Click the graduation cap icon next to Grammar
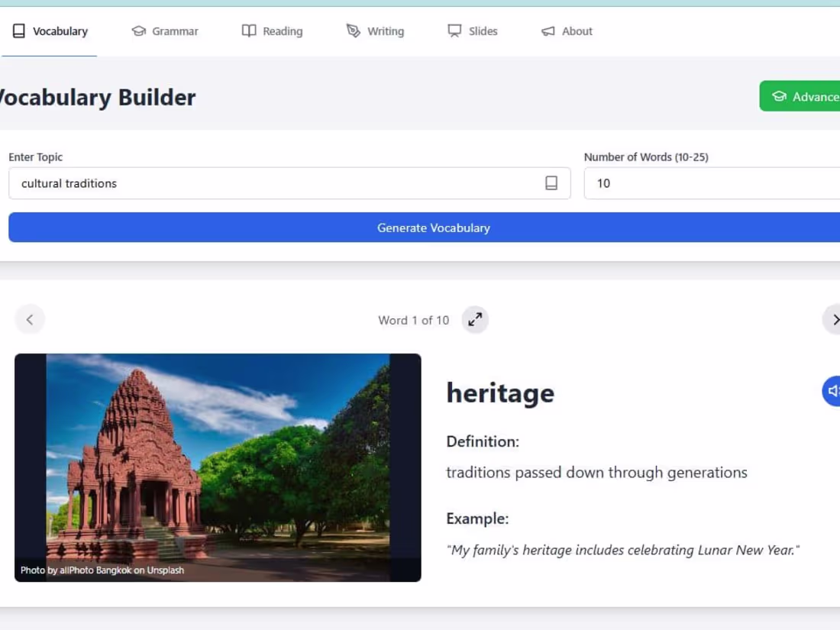Viewport: 840px width, 630px height. [138, 31]
